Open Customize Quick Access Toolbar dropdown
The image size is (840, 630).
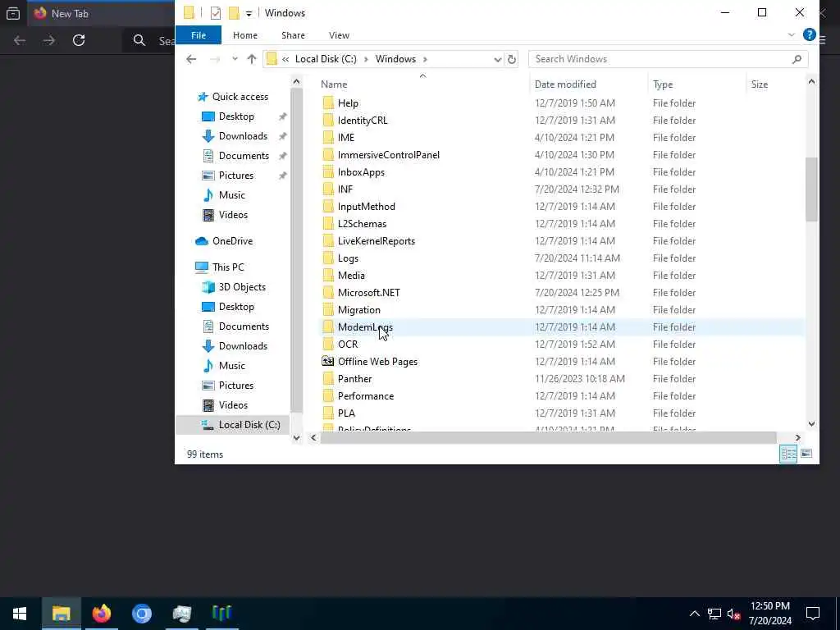[x=249, y=13]
